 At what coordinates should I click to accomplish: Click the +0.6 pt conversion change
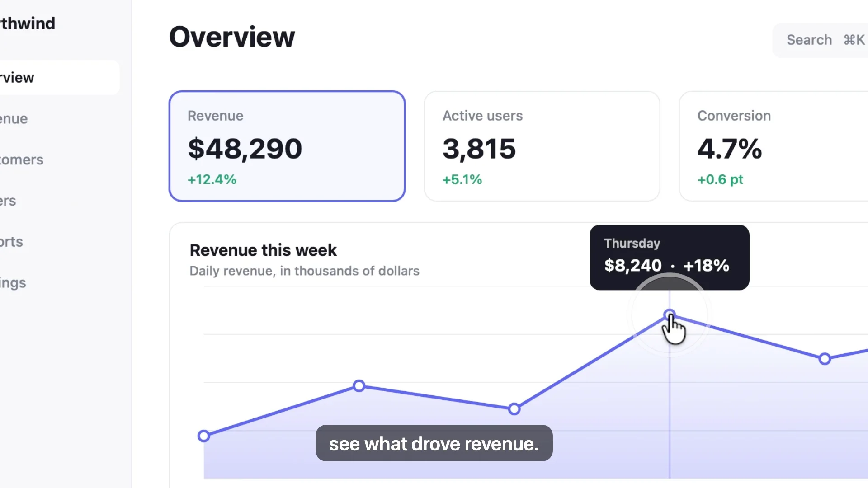[x=720, y=179]
